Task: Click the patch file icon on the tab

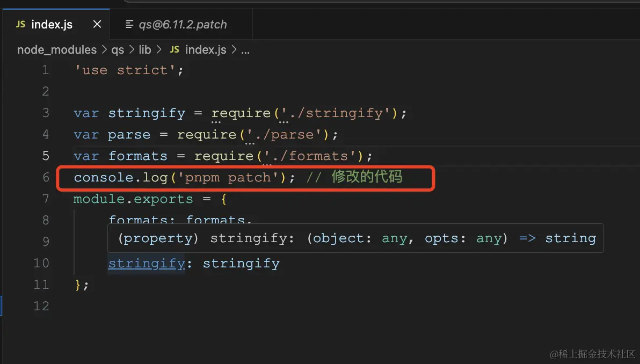Action: [129, 25]
